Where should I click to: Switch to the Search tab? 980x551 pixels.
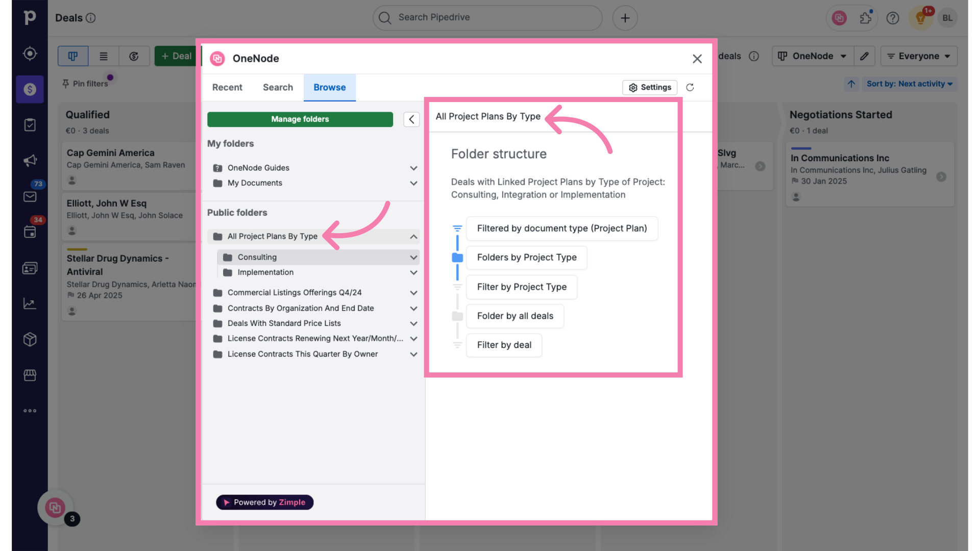(x=278, y=87)
